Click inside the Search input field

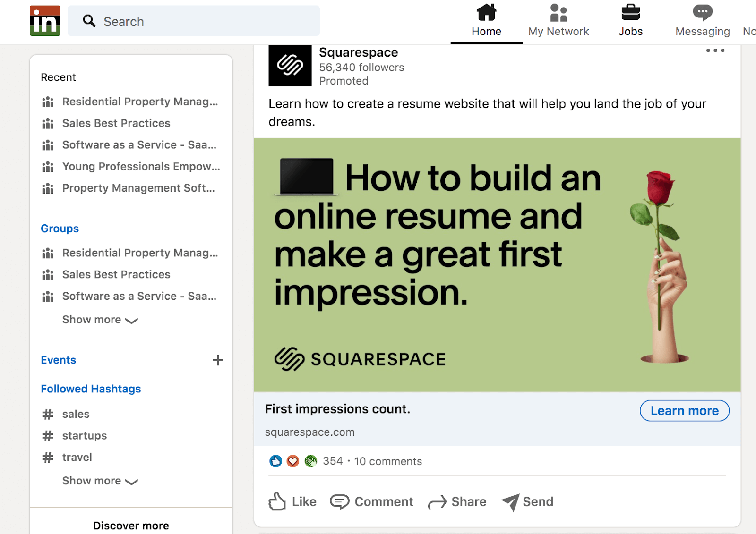[189, 21]
